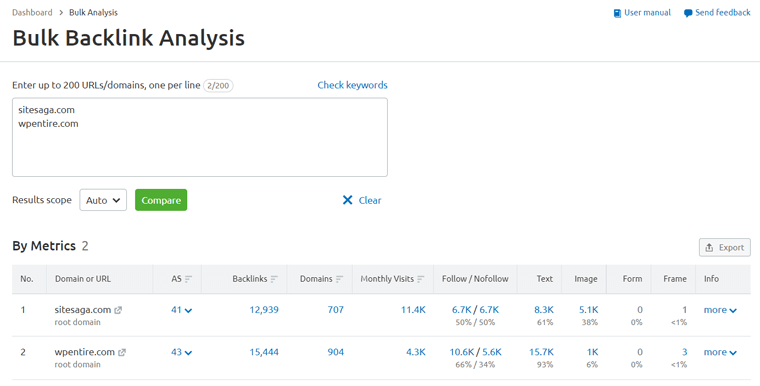Sort by Monthly Visits column icon

pyautogui.click(x=421, y=279)
